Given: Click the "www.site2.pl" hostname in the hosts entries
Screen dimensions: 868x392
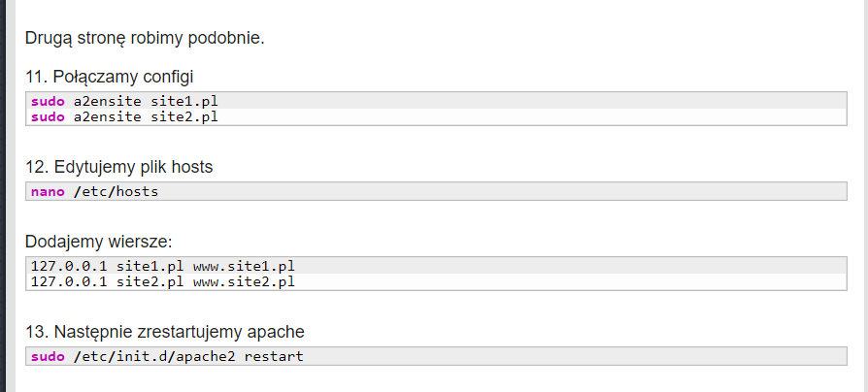Looking at the screenshot, I should (244, 281).
